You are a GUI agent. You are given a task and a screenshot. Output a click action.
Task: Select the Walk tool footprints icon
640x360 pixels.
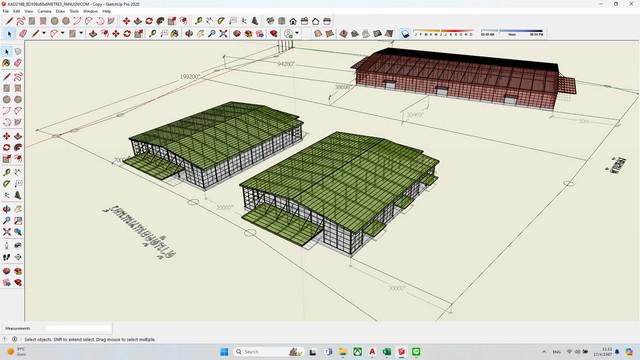(x=7, y=257)
